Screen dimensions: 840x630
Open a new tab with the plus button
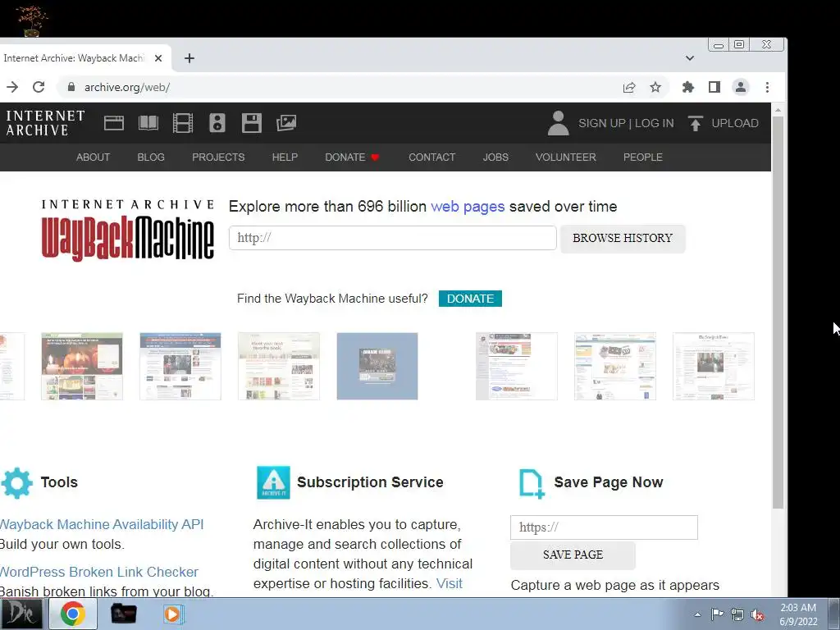pyautogui.click(x=189, y=58)
